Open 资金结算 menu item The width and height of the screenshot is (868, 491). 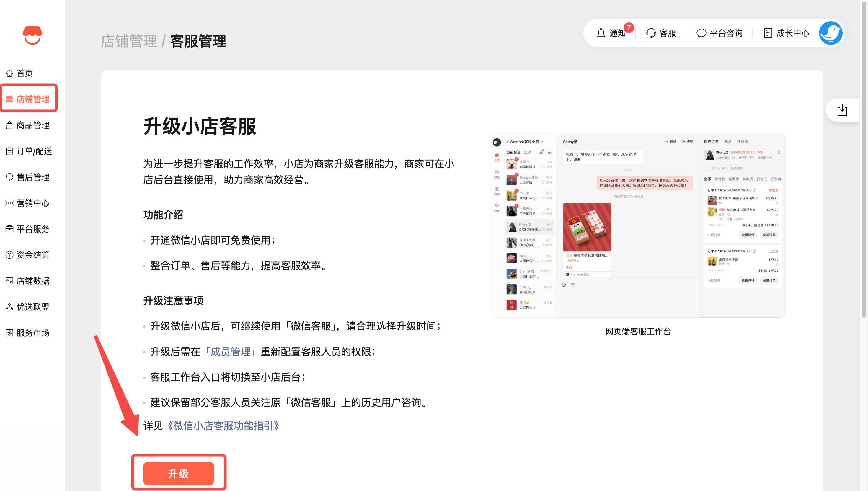pos(33,255)
